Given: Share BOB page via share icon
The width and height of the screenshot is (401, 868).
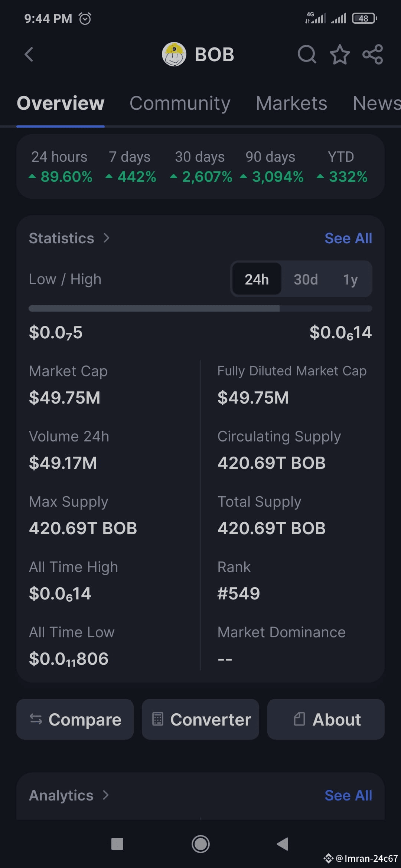Looking at the screenshot, I should 372,55.
